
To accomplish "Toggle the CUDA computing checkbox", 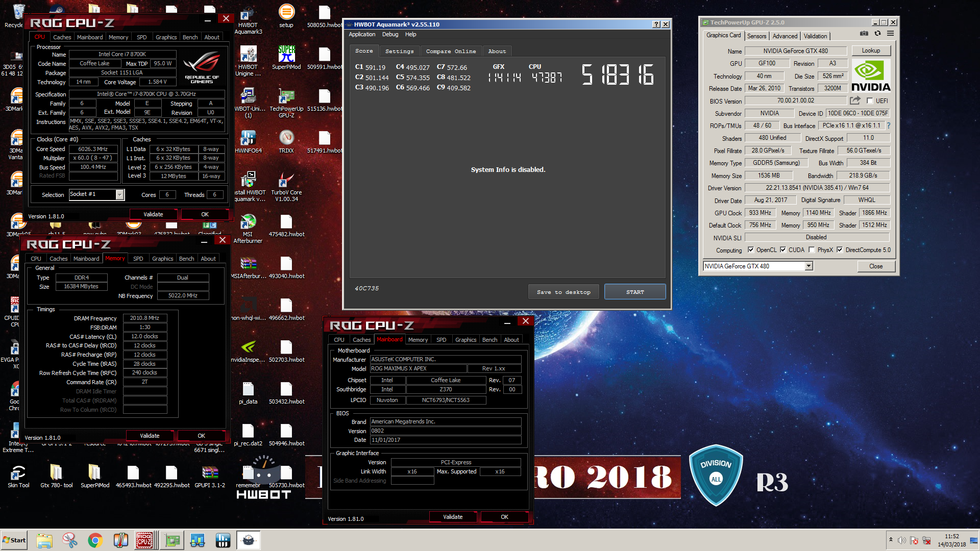I will coord(783,250).
